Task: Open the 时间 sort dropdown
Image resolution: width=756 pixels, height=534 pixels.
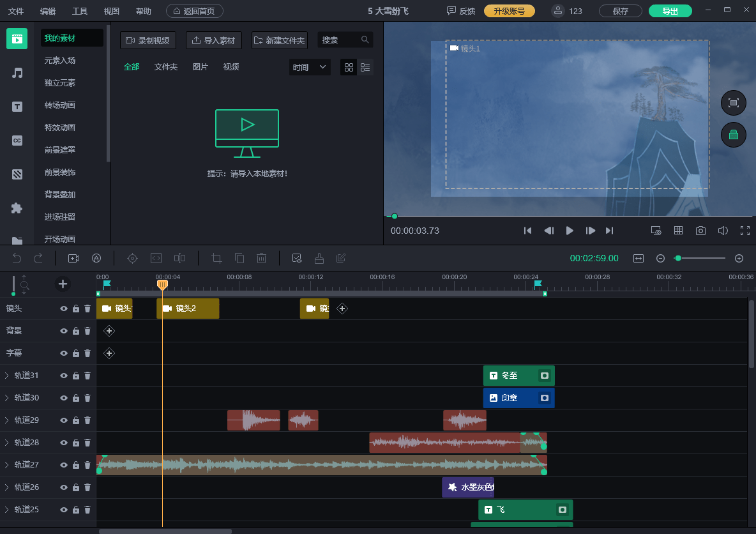Action: tap(310, 67)
